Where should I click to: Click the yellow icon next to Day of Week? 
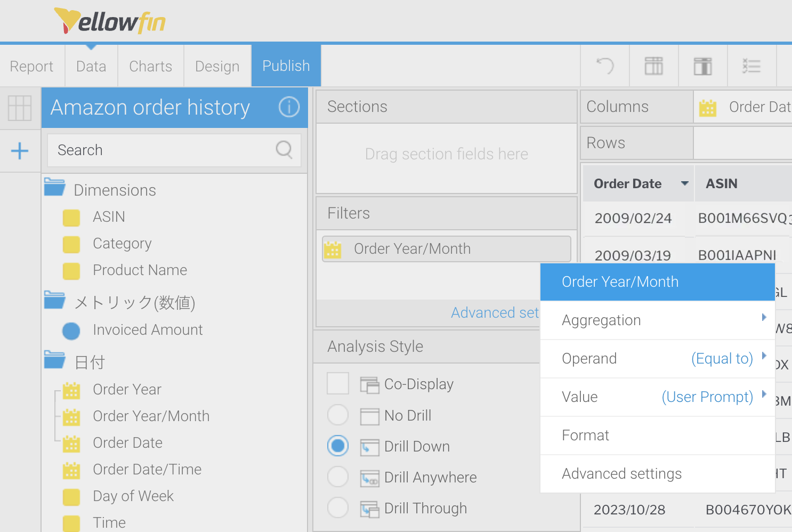pos(71,497)
